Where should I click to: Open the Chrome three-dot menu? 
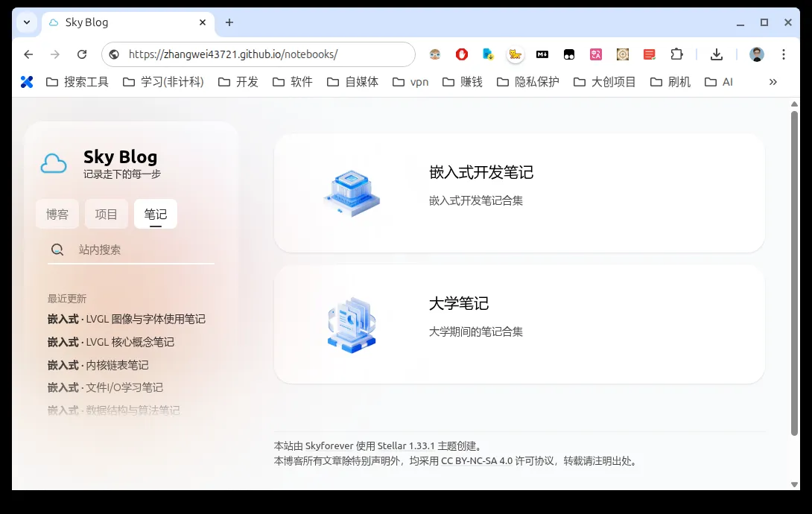784,54
